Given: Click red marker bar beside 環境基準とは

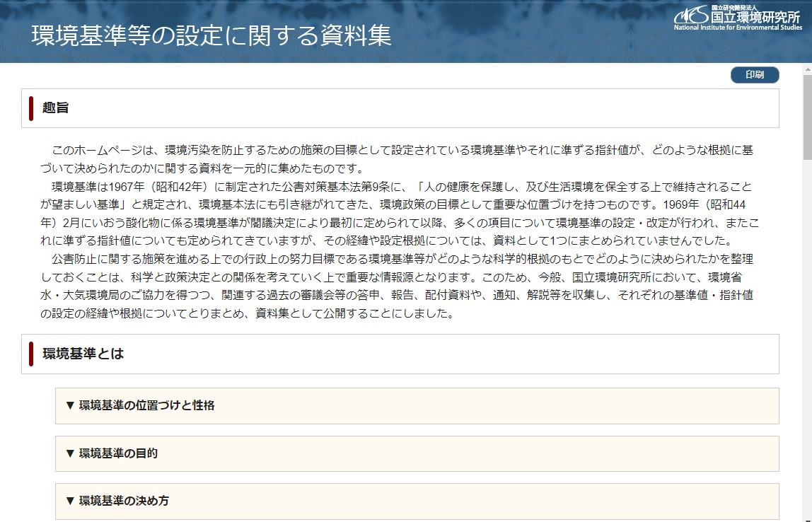Looking at the screenshot, I should click(x=31, y=354).
